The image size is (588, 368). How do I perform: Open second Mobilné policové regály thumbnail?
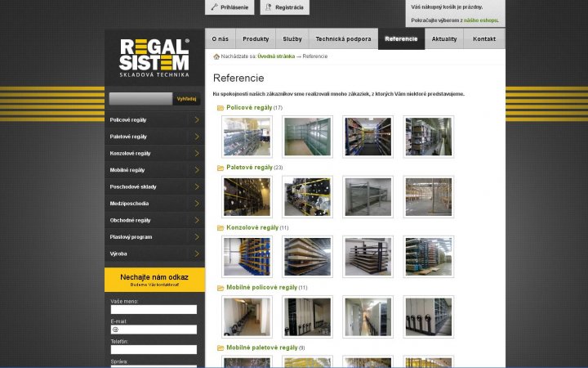[308, 317]
